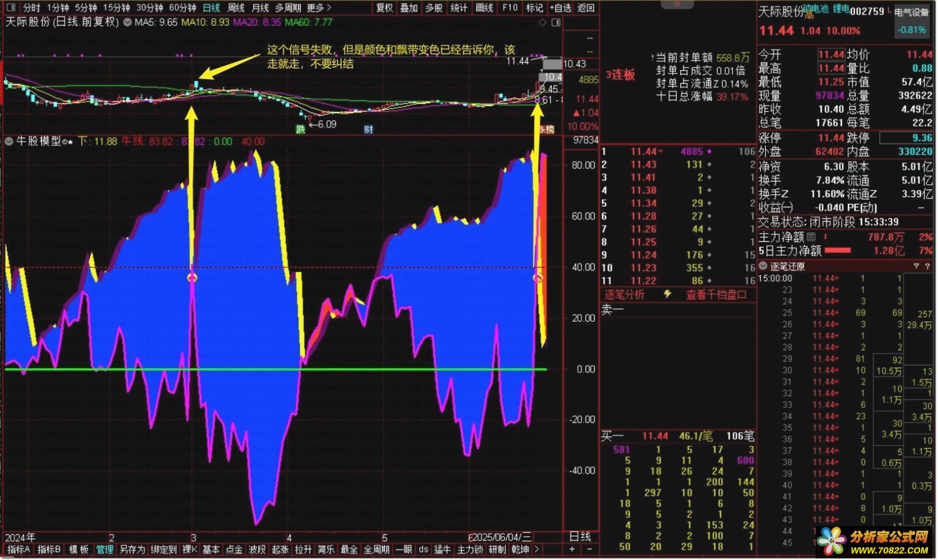This screenshot has width=938, height=560.
Task: Click the 3连板 label
Action: [620, 75]
